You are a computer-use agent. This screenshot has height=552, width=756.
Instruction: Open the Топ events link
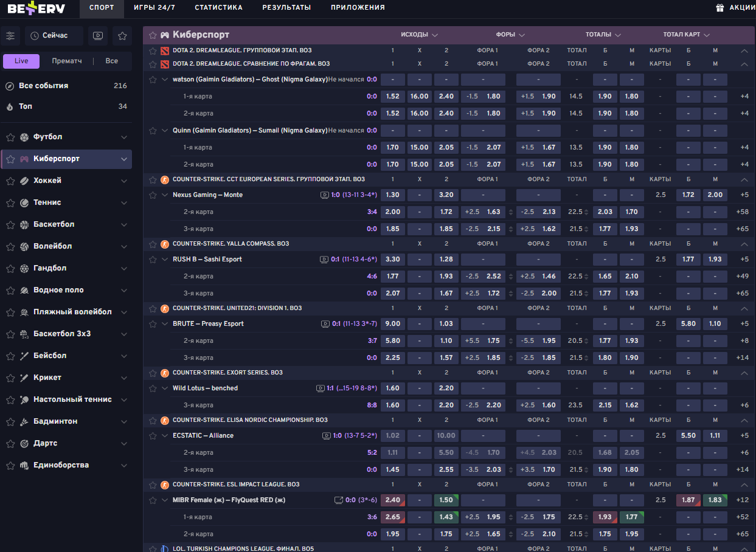(66, 106)
